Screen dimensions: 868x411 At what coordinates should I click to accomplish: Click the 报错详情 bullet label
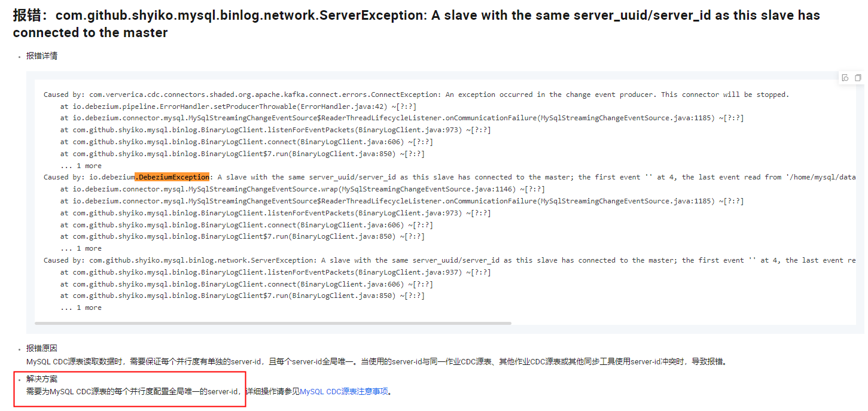[x=42, y=56]
